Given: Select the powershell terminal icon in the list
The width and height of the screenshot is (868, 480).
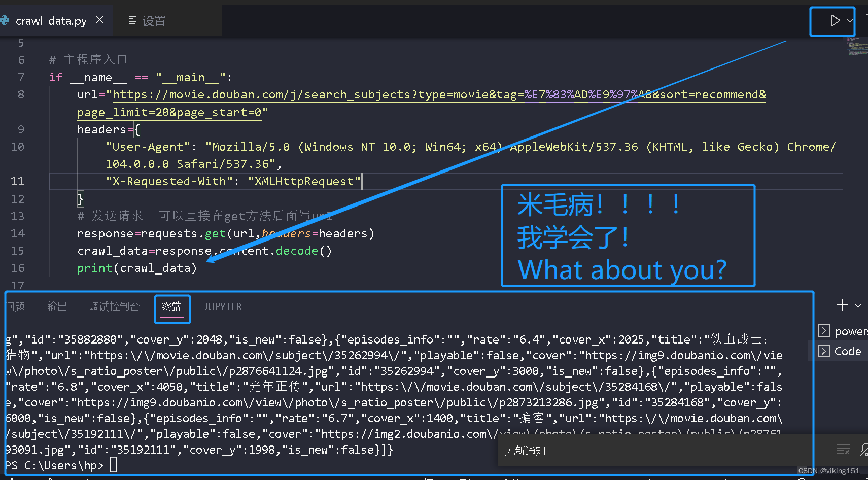Looking at the screenshot, I should point(825,331).
